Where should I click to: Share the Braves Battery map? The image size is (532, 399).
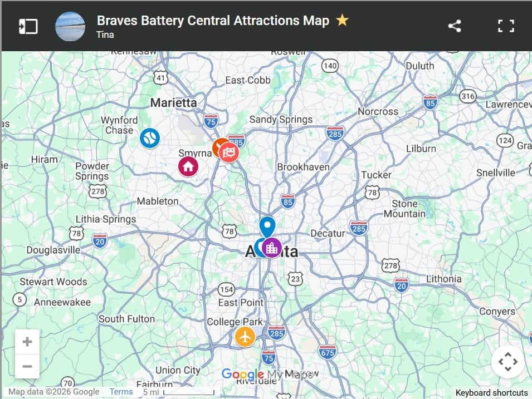(455, 26)
